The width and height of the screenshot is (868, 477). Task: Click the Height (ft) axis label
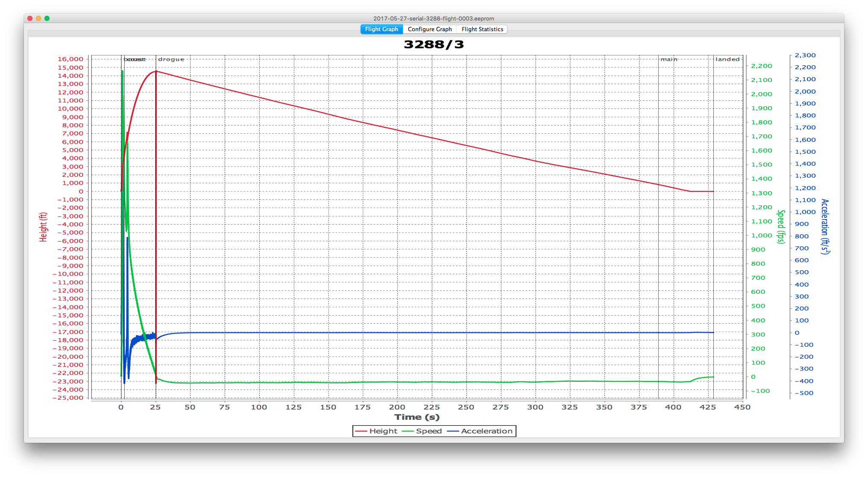coord(43,227)
